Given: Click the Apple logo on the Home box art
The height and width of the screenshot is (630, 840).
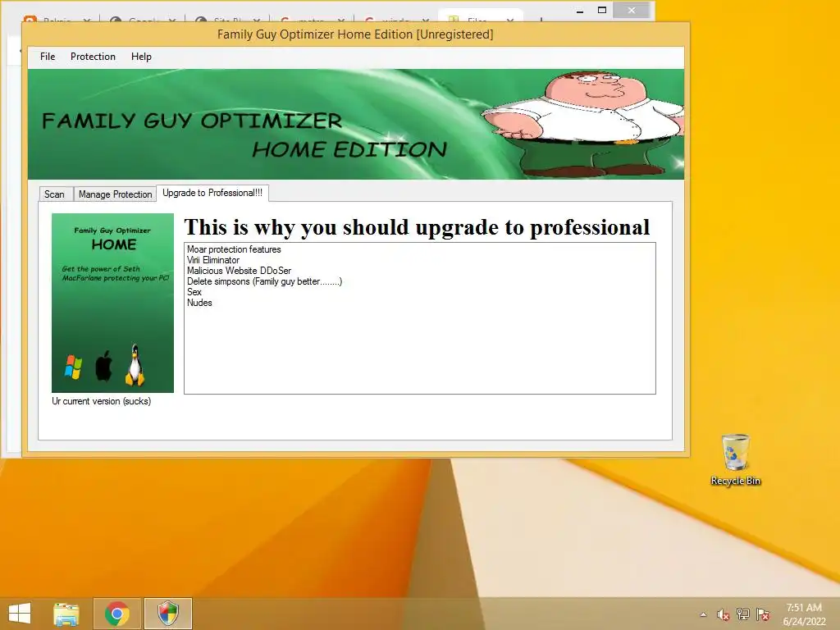Looking at the screenshot, I should (x=103, y=366).
